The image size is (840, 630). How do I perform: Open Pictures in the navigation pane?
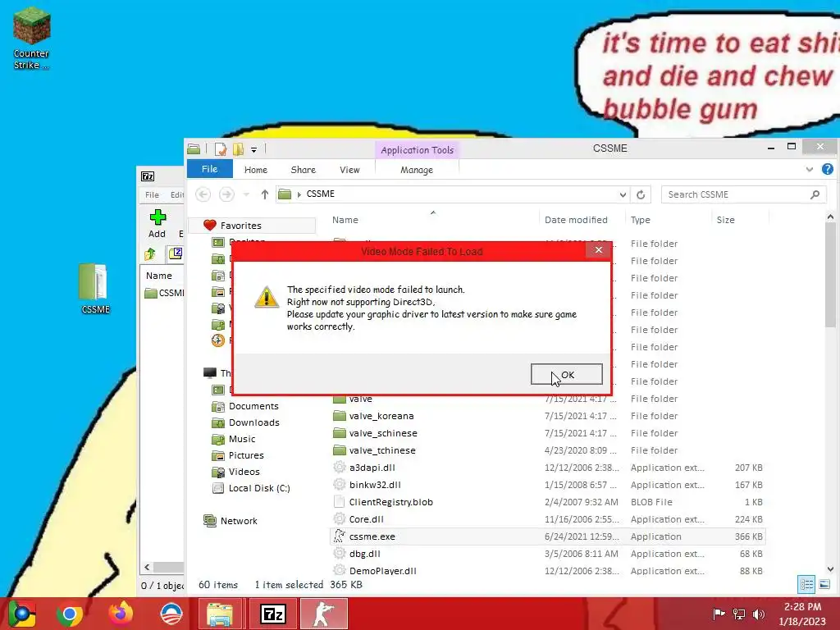[x=246, y=455]
